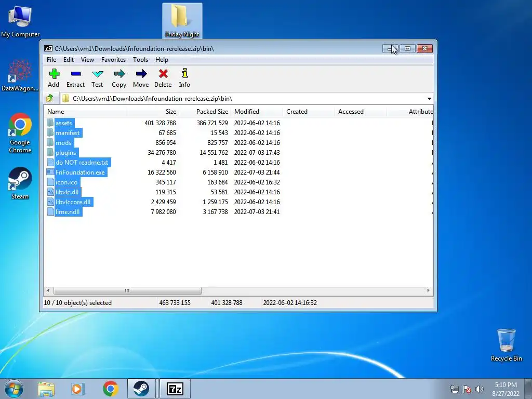Select the Friday Night desktop folder
Viewport: 532px width, 399px height.
(x=182, y=20)
